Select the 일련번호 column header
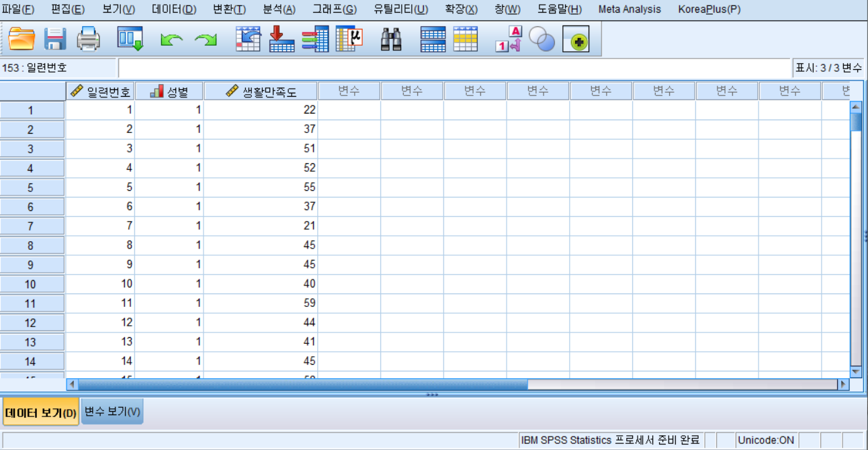This screenshot has height=450, width=868. coord(100,91)
